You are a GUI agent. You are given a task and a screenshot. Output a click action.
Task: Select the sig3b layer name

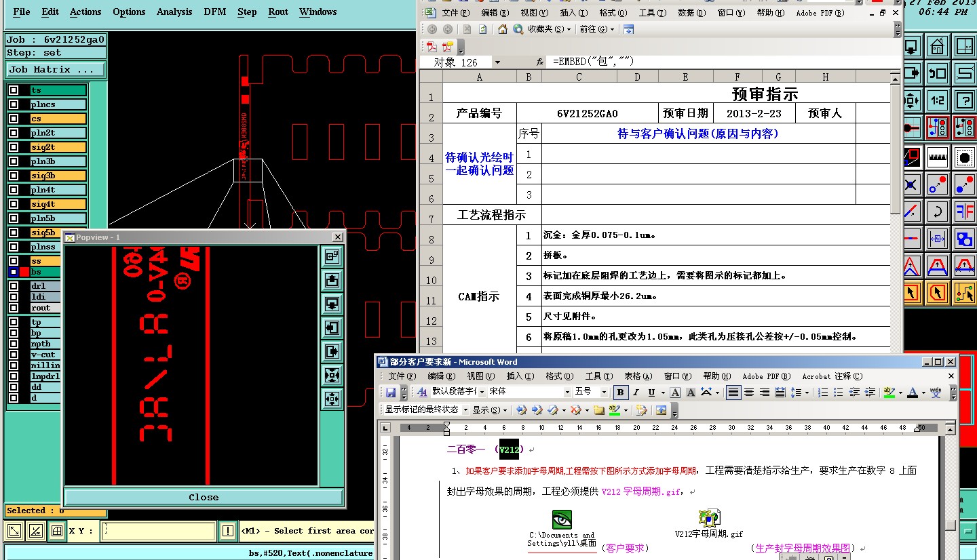click(58, 176)
